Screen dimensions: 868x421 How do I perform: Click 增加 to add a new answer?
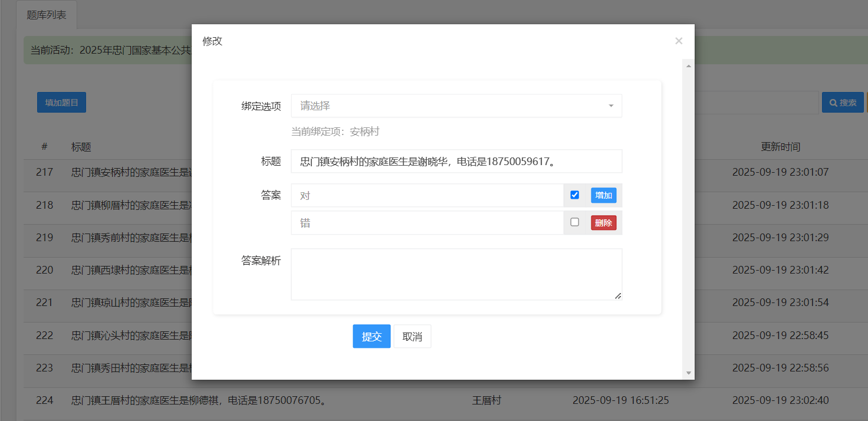(x=603, y=195)
